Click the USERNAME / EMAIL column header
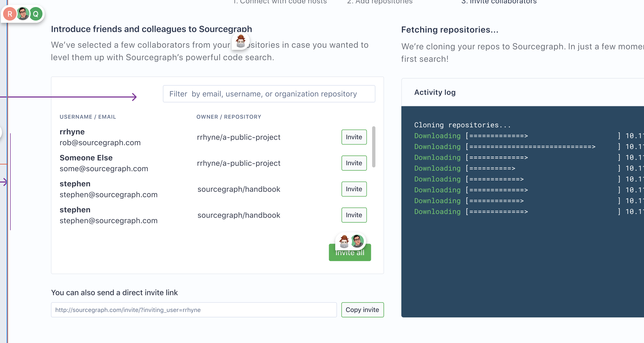Viewport: 644px width, 343px height. click(x=88, y=117)
